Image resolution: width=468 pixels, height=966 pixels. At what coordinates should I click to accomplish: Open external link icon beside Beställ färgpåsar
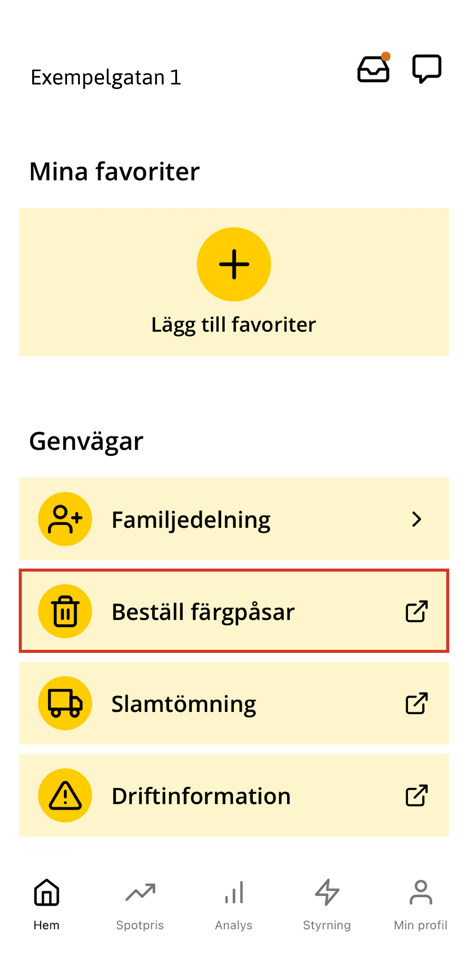point(417,611)
